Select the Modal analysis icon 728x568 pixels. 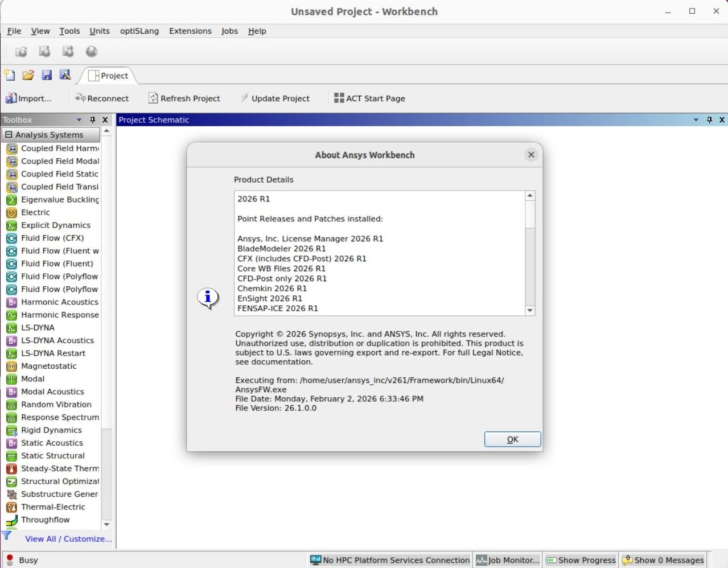tap(11, 379)
